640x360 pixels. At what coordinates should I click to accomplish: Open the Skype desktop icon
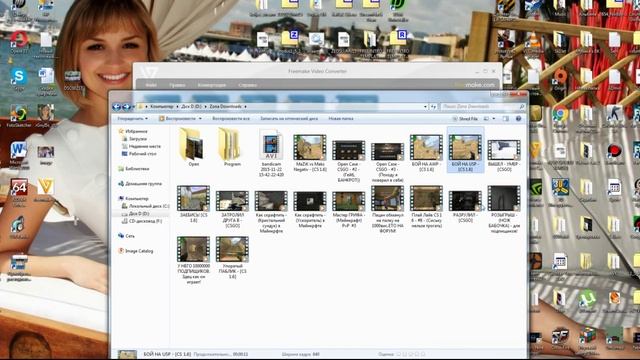[19, 78]
